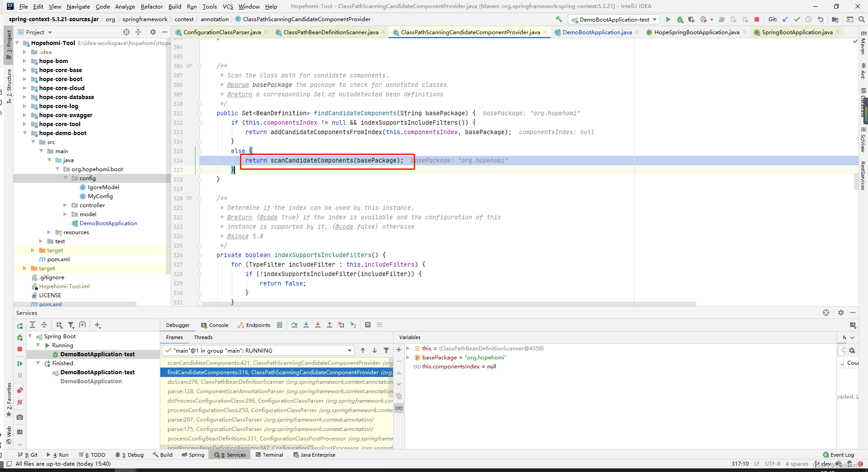Click the Git Update Project arrow icon
Image resolution: width=868 pixels, height=472 pixels.
click(x=786, y=19)
